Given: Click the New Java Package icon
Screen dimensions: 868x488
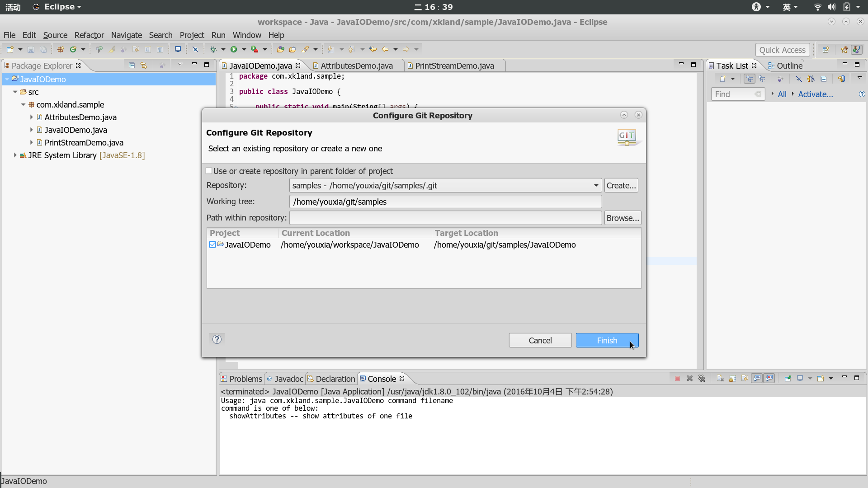Looking at the screenshot, I should tap(60, 49).
